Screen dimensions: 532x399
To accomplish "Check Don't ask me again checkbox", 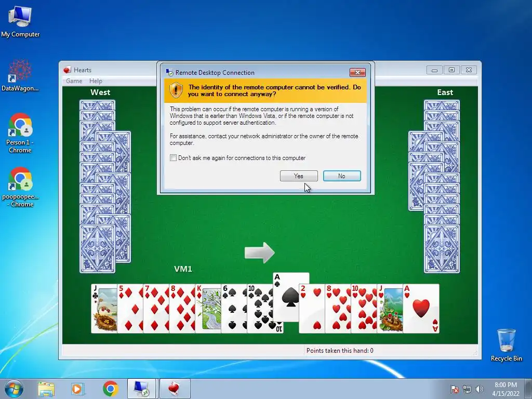I will (x=173, y=158).
